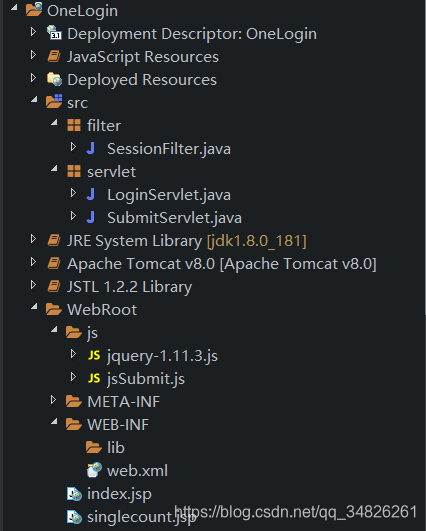Expand the JavaScript Resources node
Screen dimensions: 426x531
coord(33,55)
